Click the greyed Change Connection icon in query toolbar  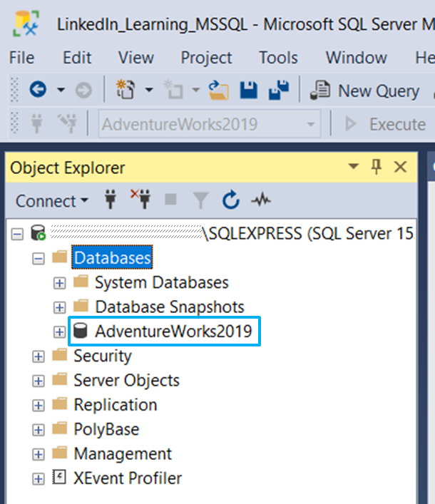tap(67, 123)
